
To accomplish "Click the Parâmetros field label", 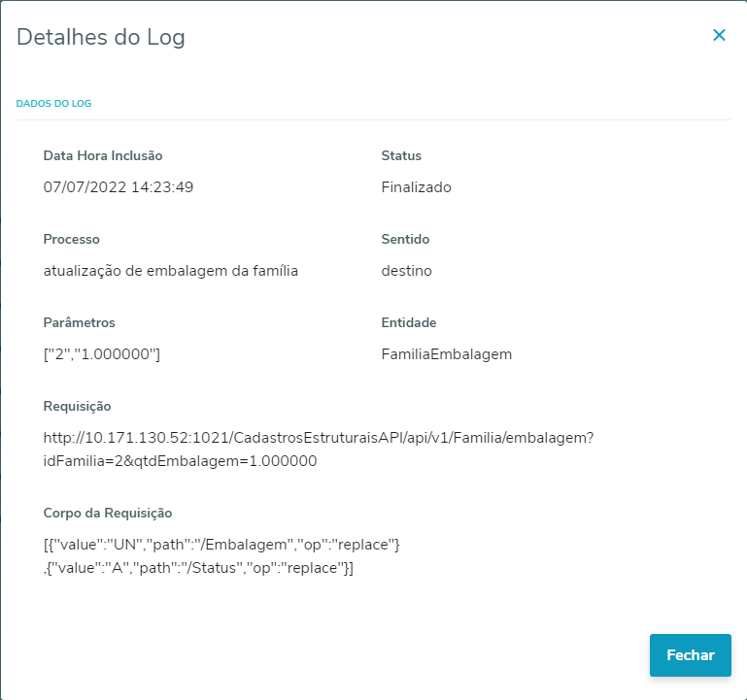I will click(80, 322).
